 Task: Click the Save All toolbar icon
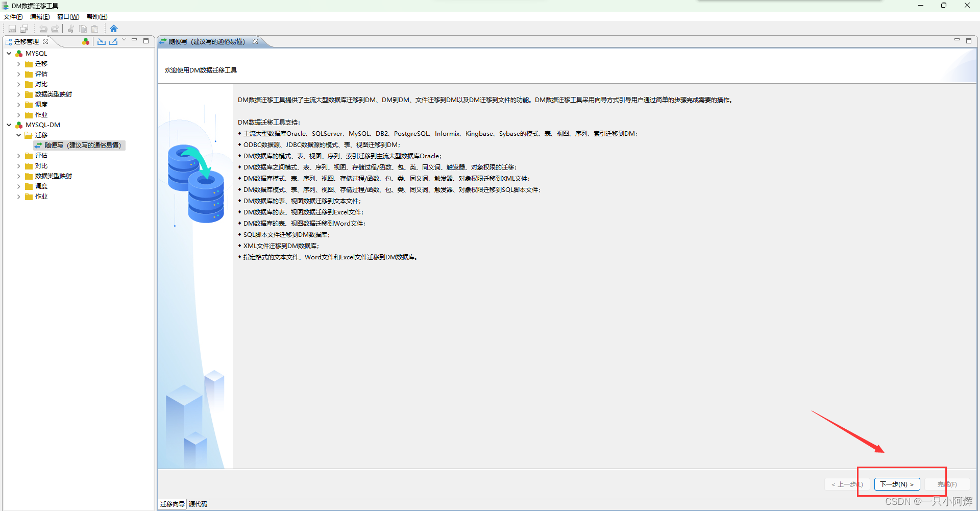coord(24,29)
